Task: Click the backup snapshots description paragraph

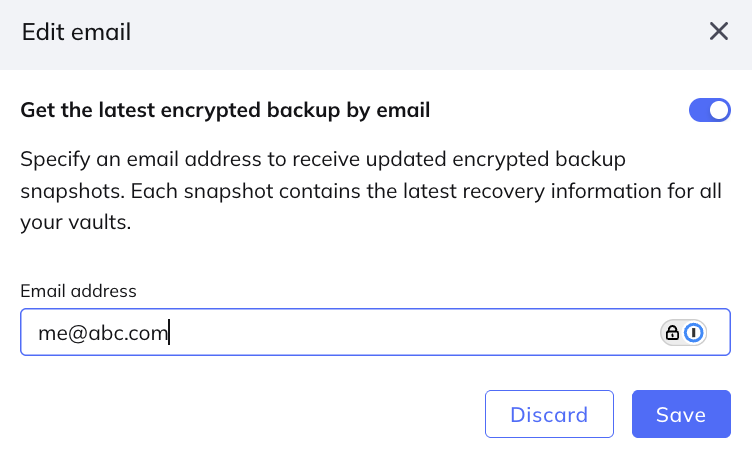Action: click(370, 191)
